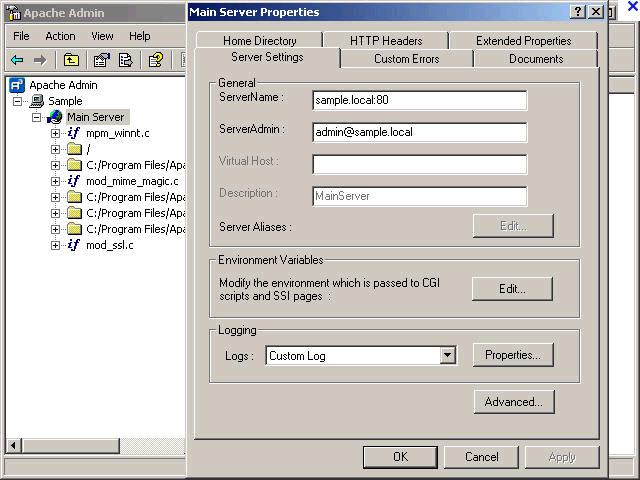
Task: Confirm with the OK button
Action: coord(400,457)
